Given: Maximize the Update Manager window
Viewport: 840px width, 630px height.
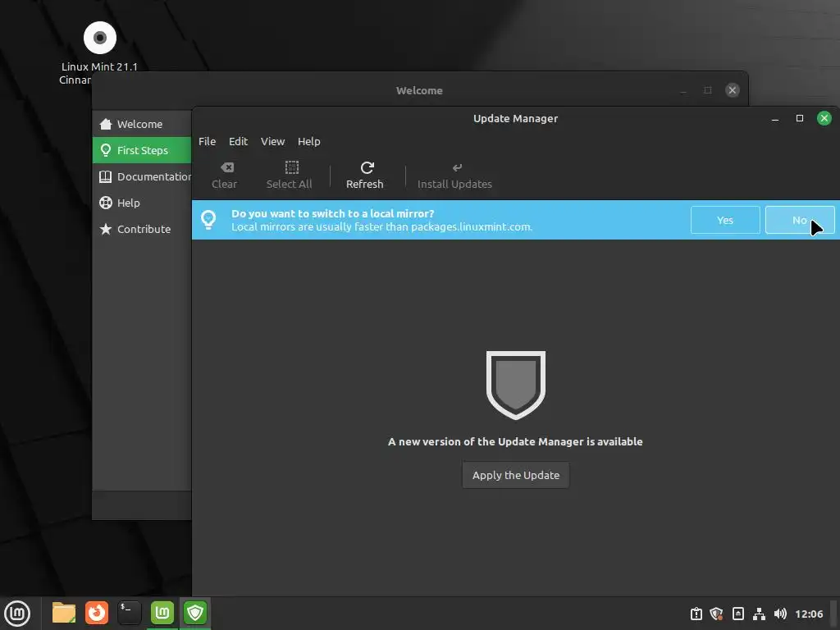Looking at the screenshot, I should 799,118.
